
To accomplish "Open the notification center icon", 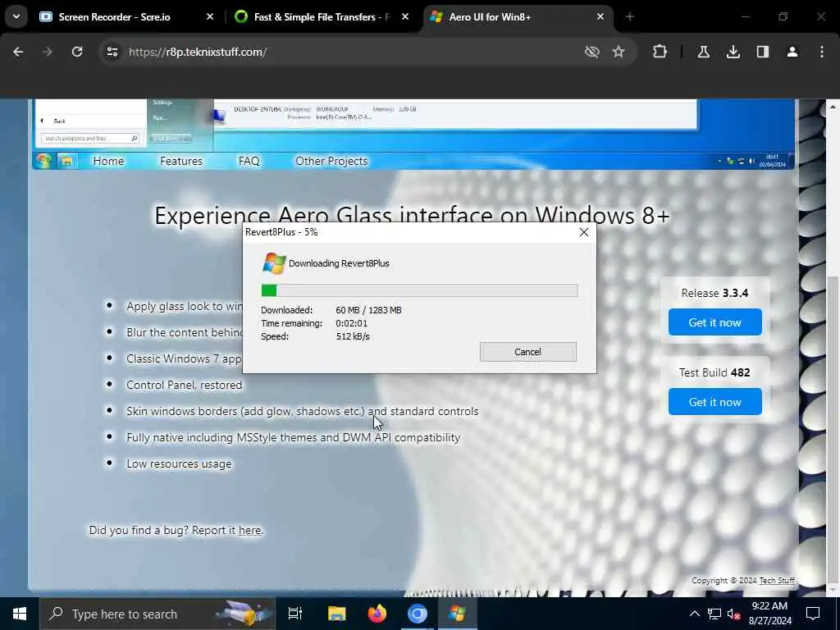I will 813,614.
